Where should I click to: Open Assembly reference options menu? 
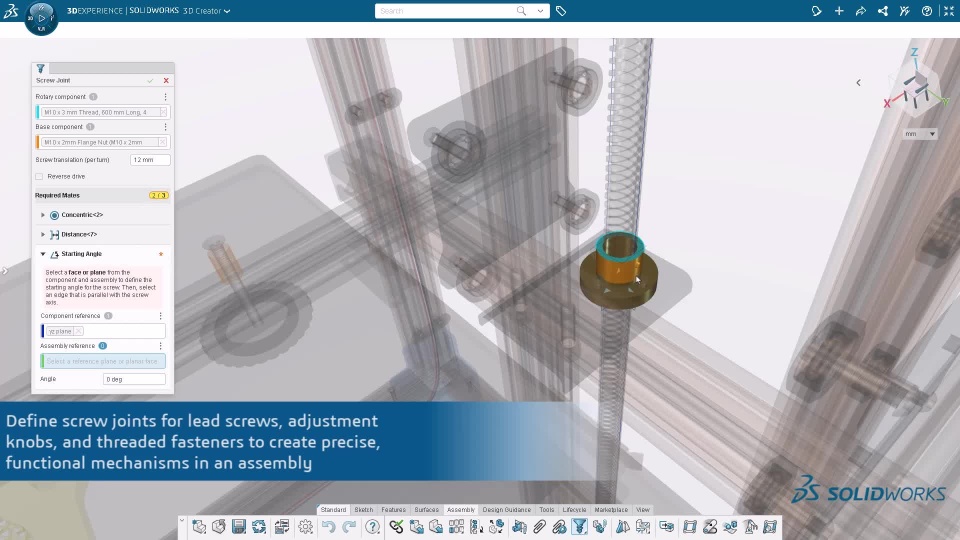click(160, 346)
